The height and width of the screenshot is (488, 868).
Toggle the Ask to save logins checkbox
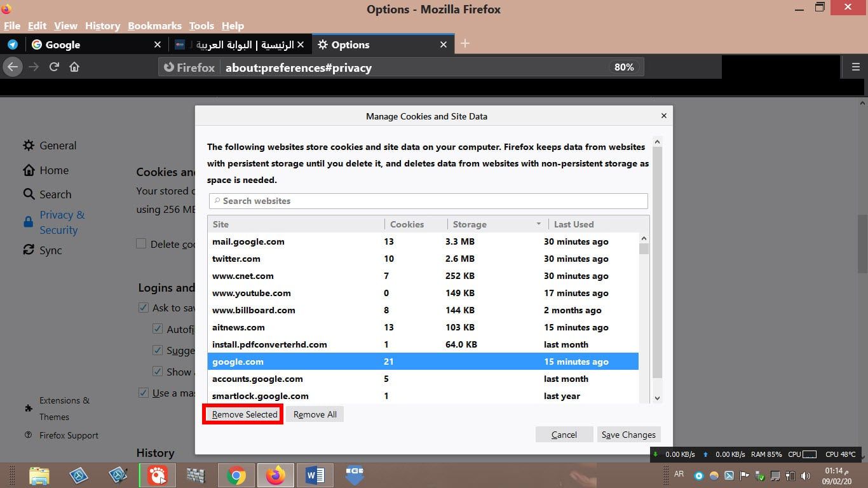(x=143, y=308)
